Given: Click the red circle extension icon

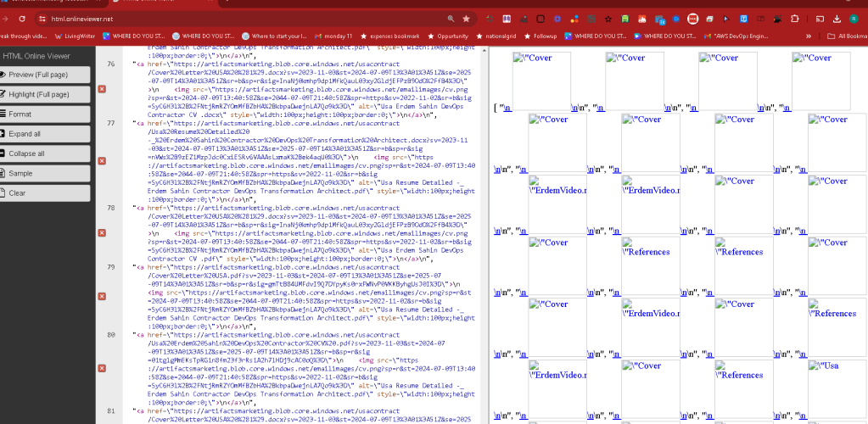Looking at the screenshot, I should coord(692,19).
